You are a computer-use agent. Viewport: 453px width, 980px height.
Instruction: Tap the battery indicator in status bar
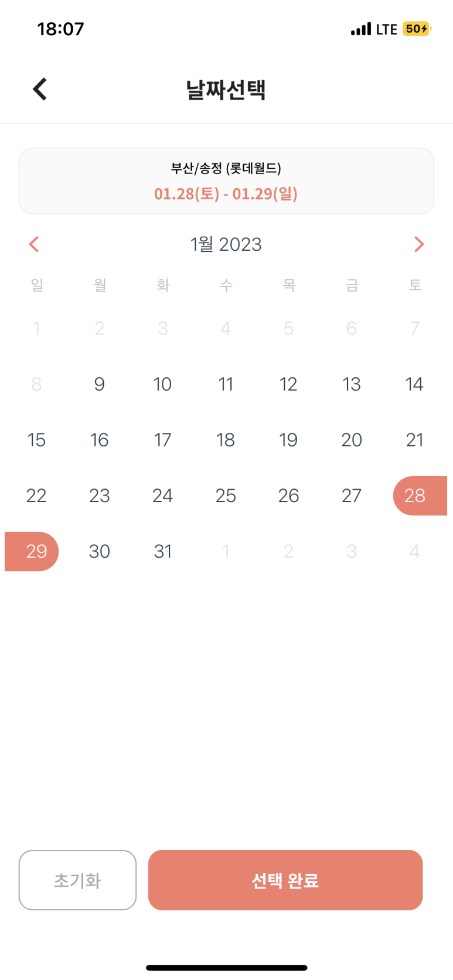coord(417,29)
